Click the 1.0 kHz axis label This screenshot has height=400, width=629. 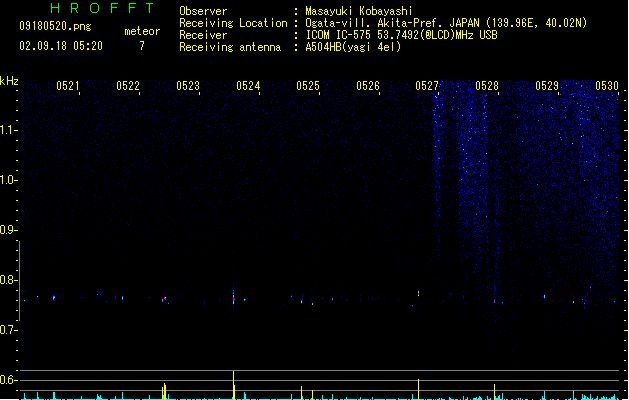coord(8,180)
